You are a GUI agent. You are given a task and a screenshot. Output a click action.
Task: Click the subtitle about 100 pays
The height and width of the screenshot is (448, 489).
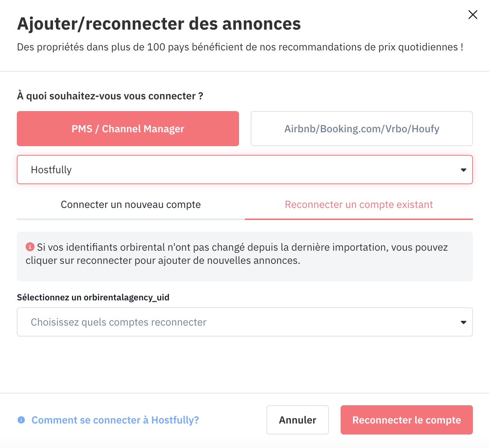click(x=240, y=47)
